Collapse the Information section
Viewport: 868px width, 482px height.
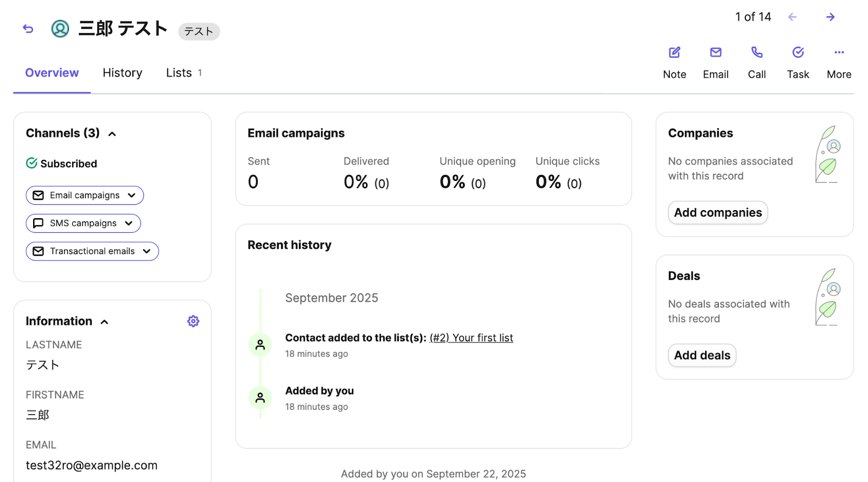[x=105, y=322]
